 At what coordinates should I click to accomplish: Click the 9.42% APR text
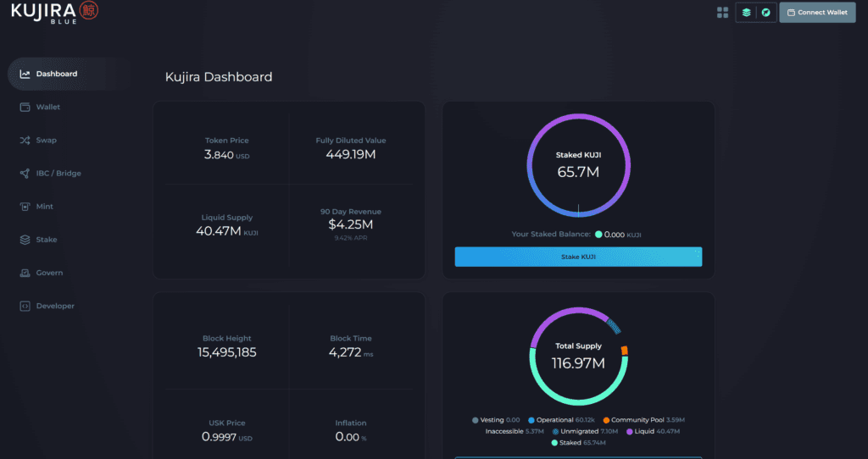350,238
